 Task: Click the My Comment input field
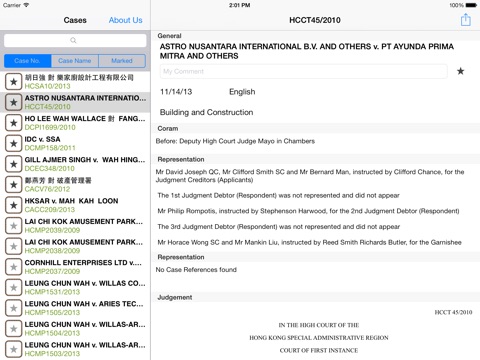(303, 71)
